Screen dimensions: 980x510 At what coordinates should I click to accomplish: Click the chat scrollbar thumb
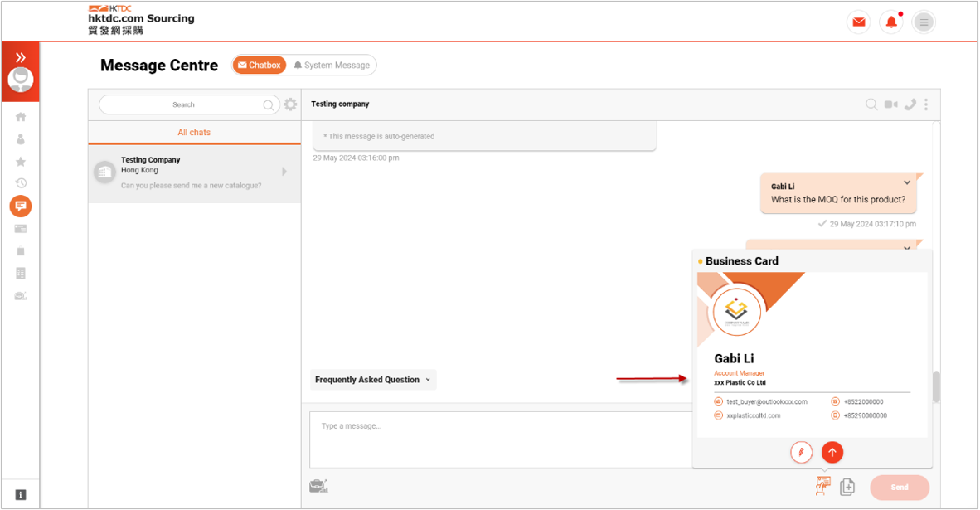click(x=936, y=387)
